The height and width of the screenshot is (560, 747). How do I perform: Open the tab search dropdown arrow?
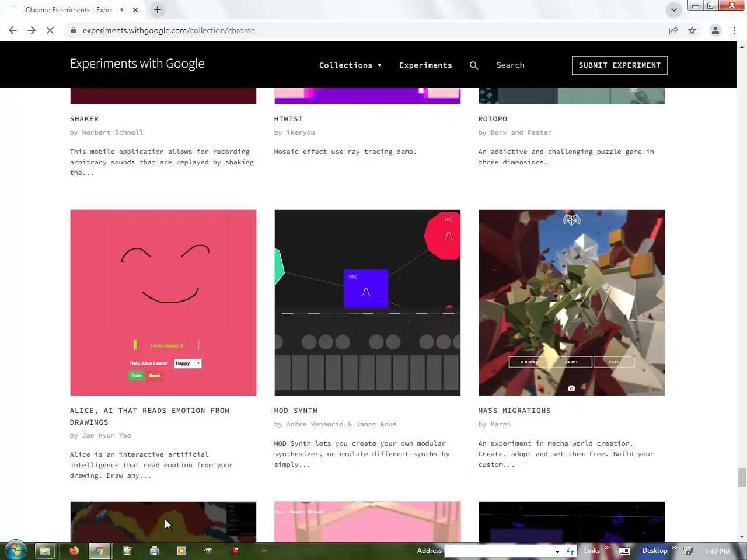tap(673, 10)
